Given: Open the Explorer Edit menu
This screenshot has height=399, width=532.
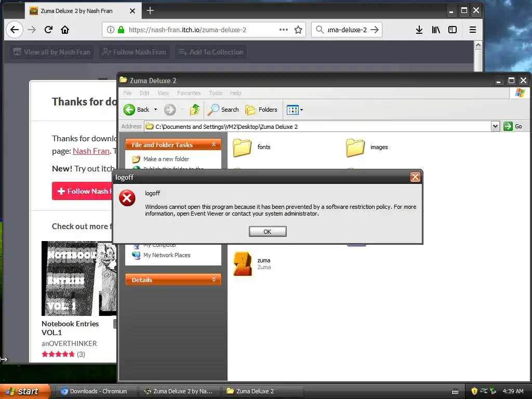Looking at the screenshot, I should pos(144,93).
